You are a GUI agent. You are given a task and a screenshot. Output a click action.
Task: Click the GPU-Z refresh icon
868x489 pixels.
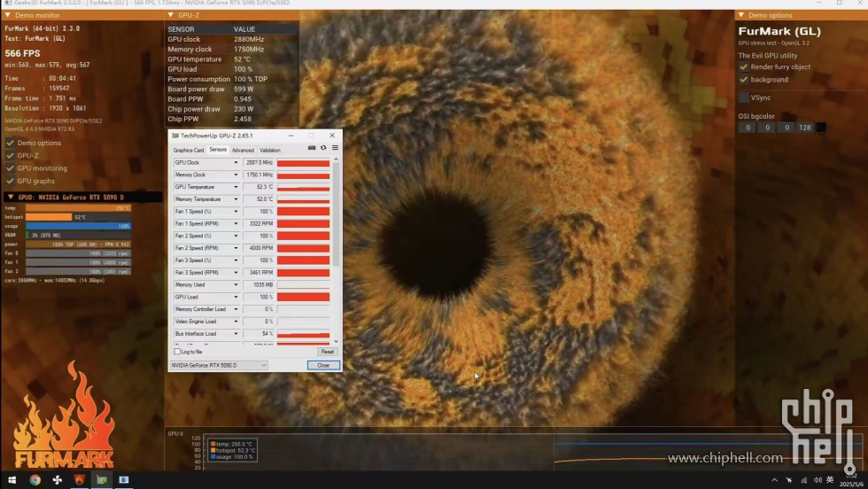323,148
